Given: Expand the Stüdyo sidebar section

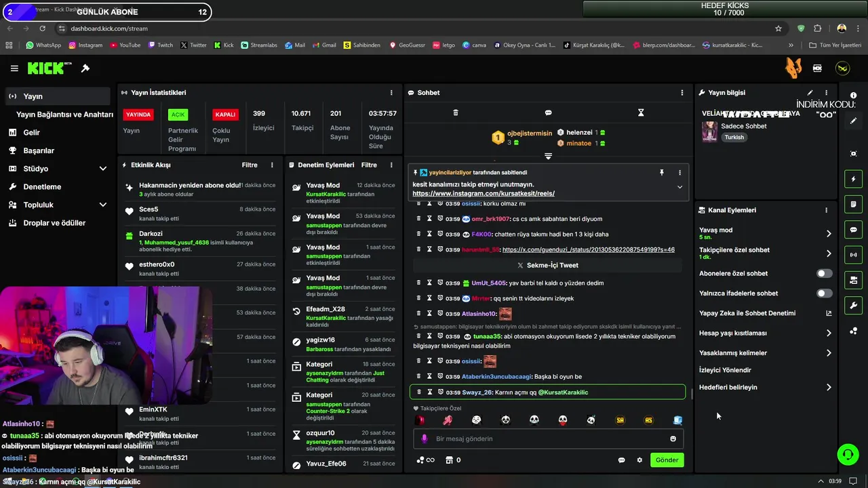Looking at the screenshot, I should pyautogui.click(x=103, y=169).
